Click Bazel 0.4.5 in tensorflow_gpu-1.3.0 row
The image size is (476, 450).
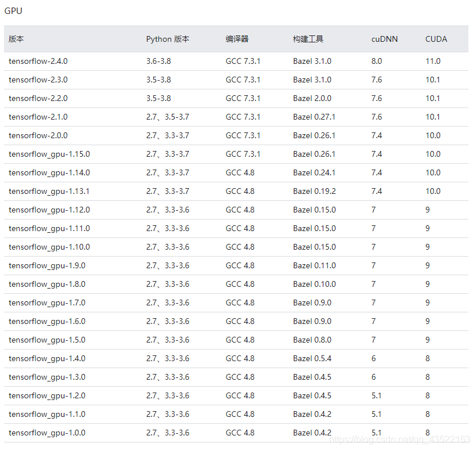[x=312, y=377]
